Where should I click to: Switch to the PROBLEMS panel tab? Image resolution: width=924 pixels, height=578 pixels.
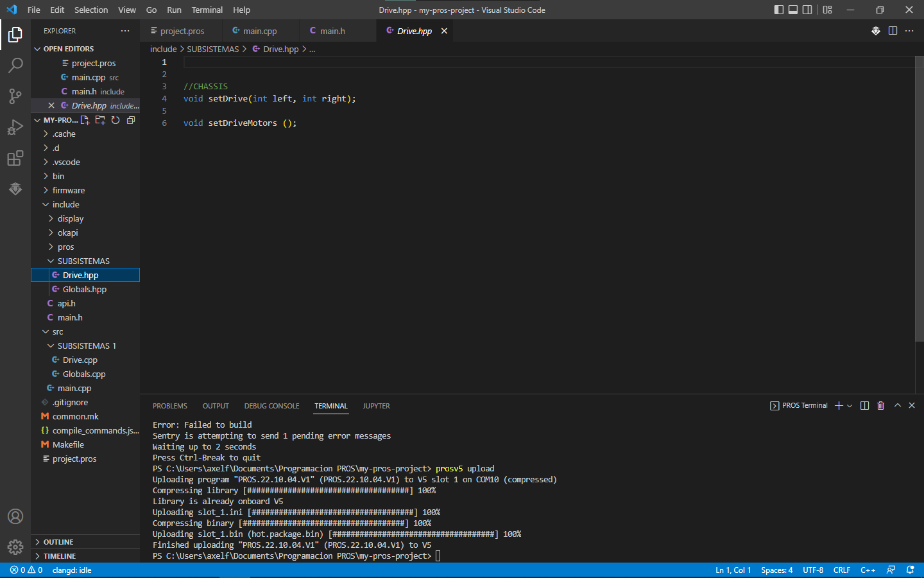170,406
